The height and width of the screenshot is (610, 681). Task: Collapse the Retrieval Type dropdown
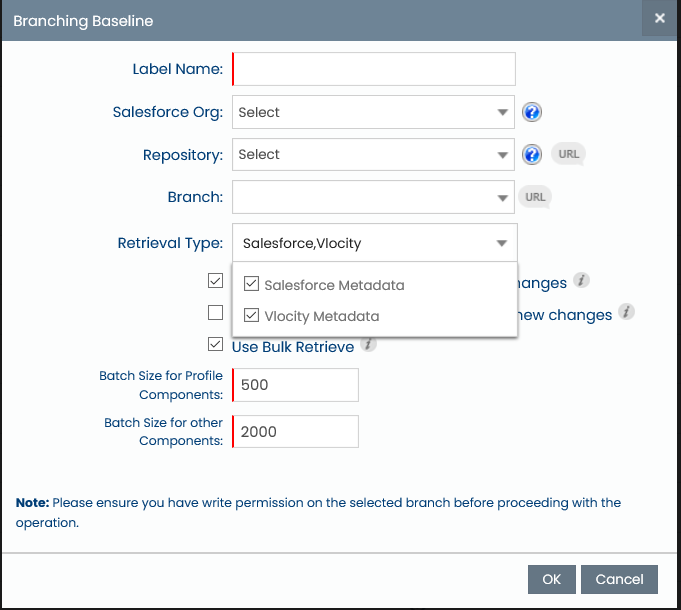click(500, 243)
